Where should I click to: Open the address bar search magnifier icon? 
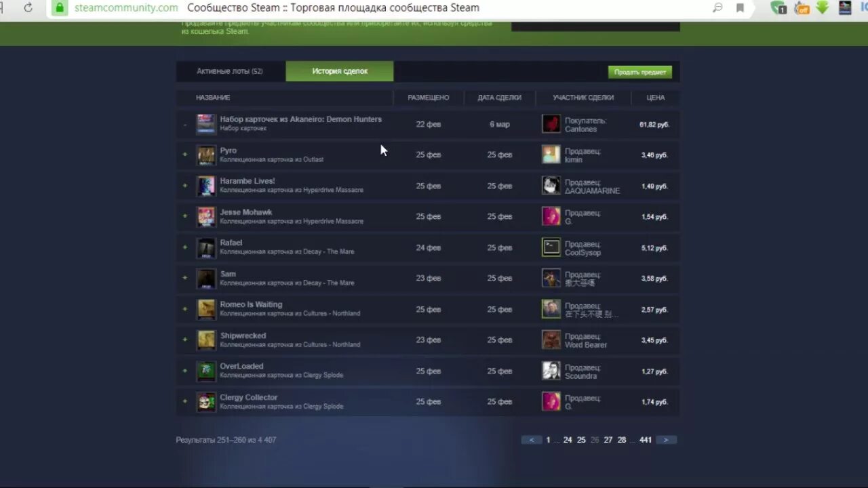point(717,8)
